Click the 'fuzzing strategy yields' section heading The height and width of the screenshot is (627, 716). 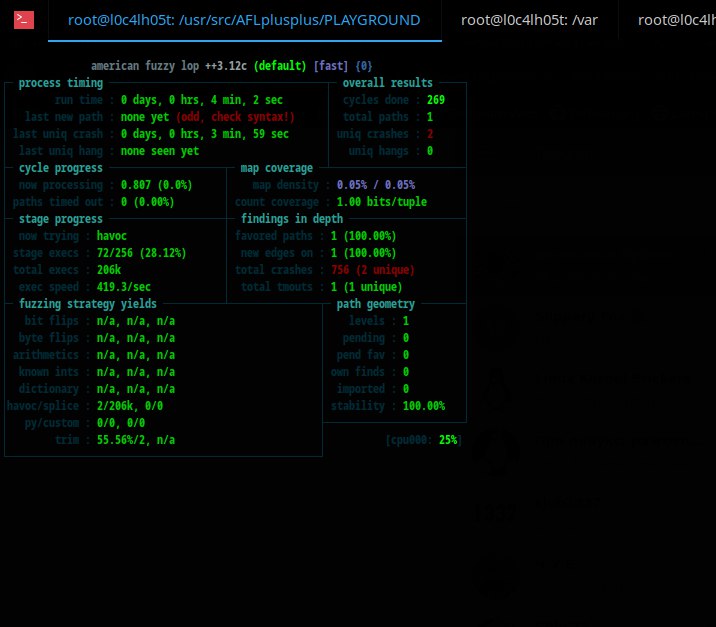click(x=88, y=304)
